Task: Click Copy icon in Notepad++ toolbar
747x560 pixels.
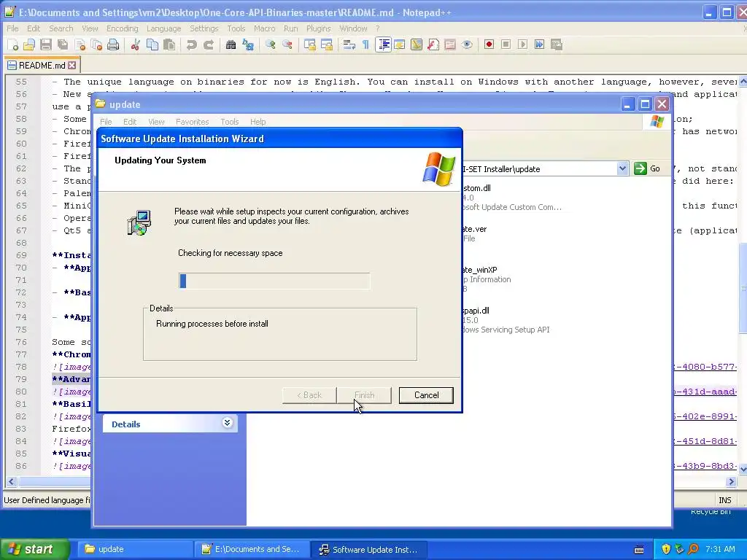Action: 152,44
